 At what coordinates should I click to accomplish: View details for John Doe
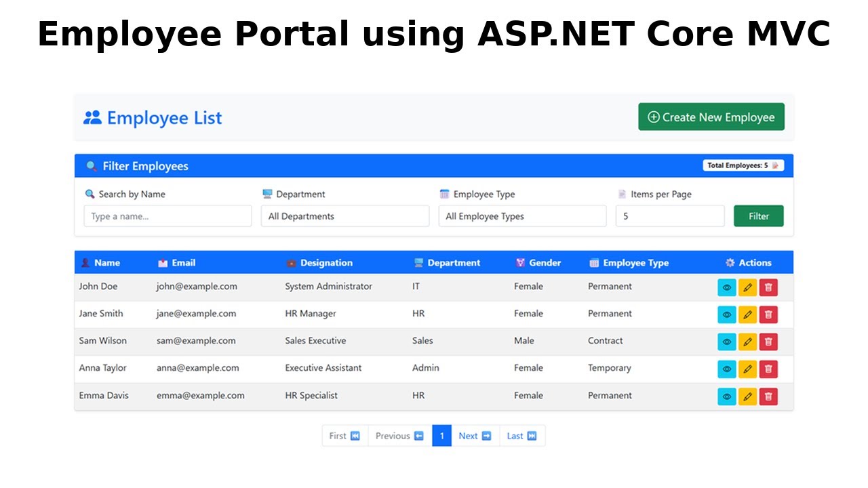tap(727, 287)
